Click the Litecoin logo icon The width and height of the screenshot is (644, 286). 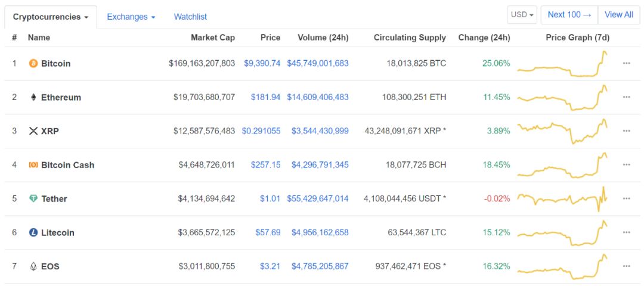tap(33, 232)
